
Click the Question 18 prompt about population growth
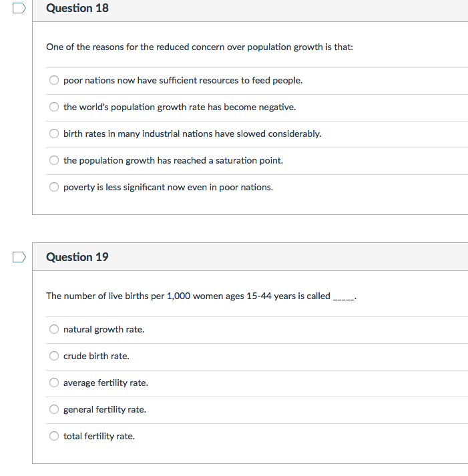pos(199,47)
